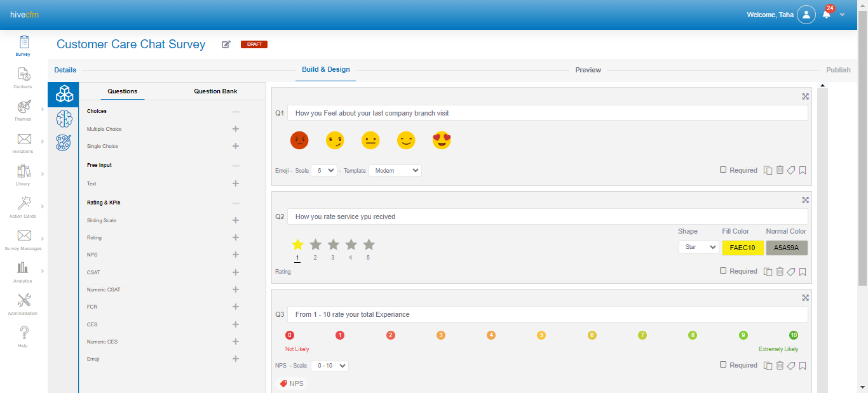Image resolution: width=868 pixels, height=393 pixels.
Task: Open Survey Messages in sidebar
Action: click(x=23, y=240)
